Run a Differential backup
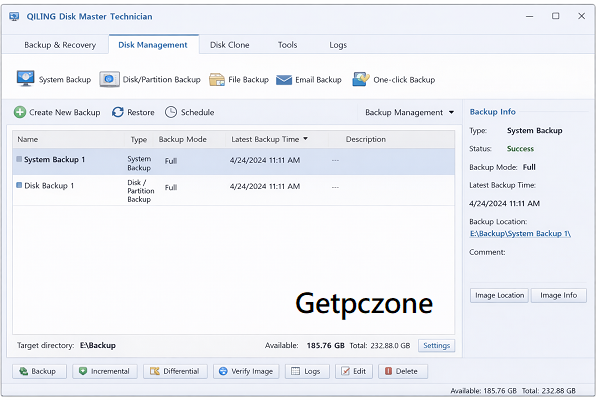 pos(175,371)
